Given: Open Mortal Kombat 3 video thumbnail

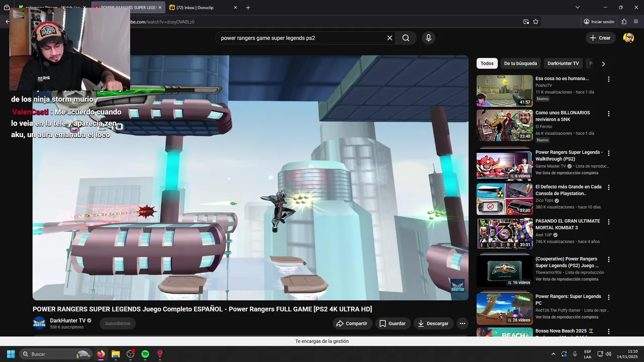Looking at the screenshot, I should pos(505,233).
